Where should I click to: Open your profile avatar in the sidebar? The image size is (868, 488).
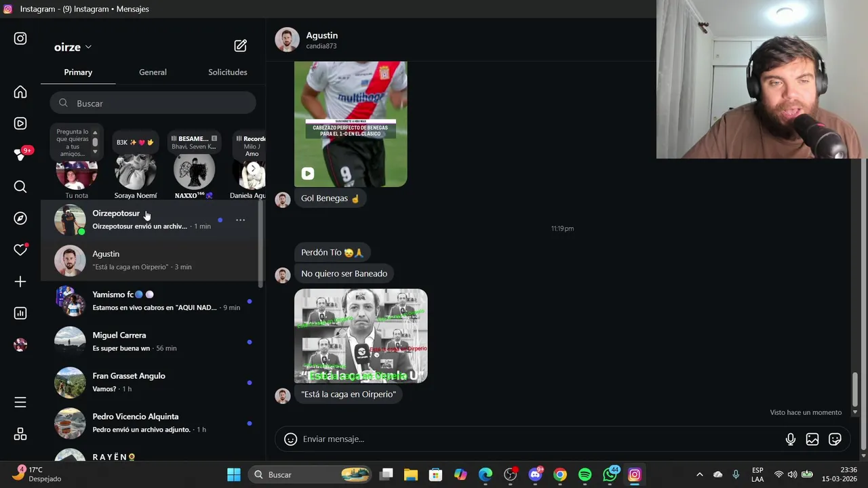[x=20, y=344]
